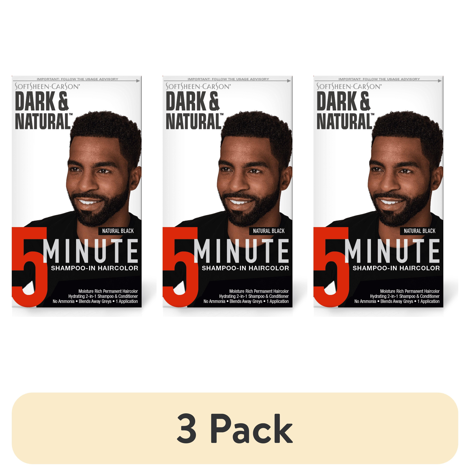Click the red 5 on the right box
Screen dimensions: 470x476
coord(331,267)
